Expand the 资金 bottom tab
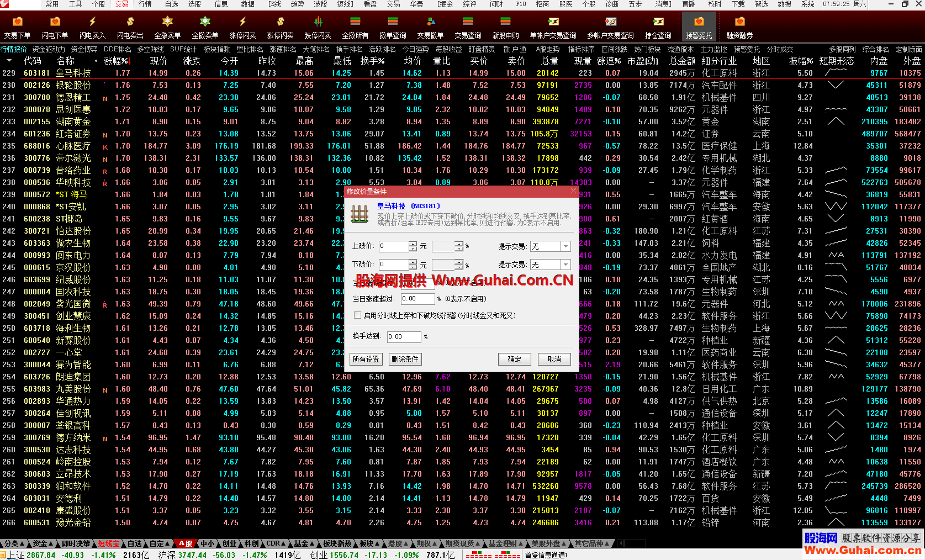 tap(43, 543)
